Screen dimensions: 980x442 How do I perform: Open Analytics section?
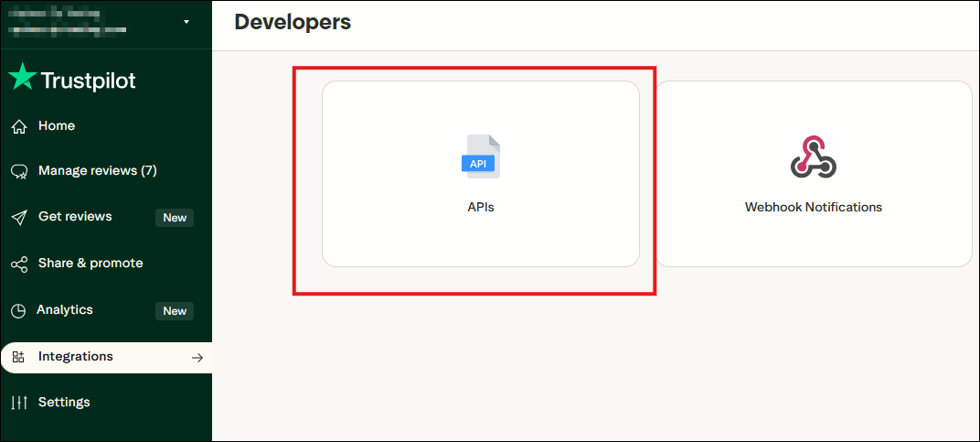click(x=65, y=309)
